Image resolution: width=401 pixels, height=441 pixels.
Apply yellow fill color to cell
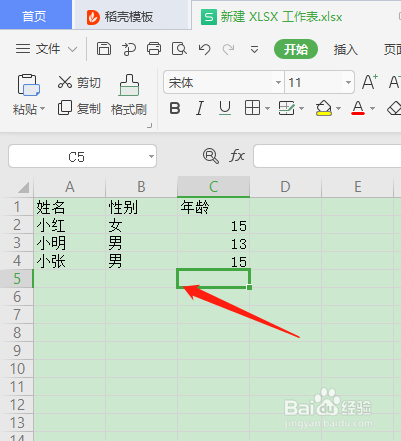pos(324,108)
